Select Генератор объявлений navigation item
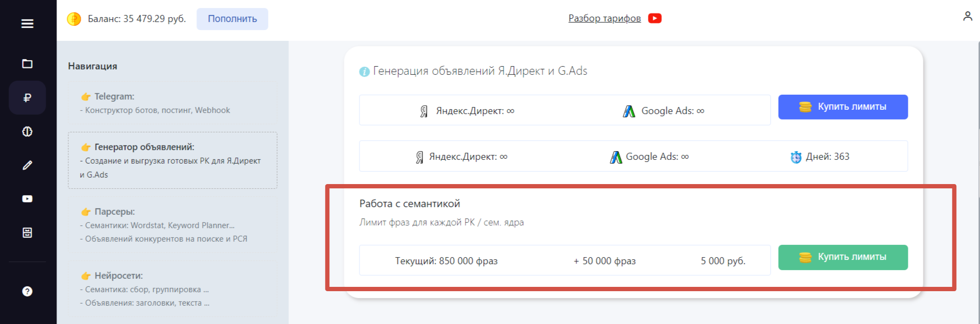The height and width of the screenshot is (324, 980). coord(173,160)
